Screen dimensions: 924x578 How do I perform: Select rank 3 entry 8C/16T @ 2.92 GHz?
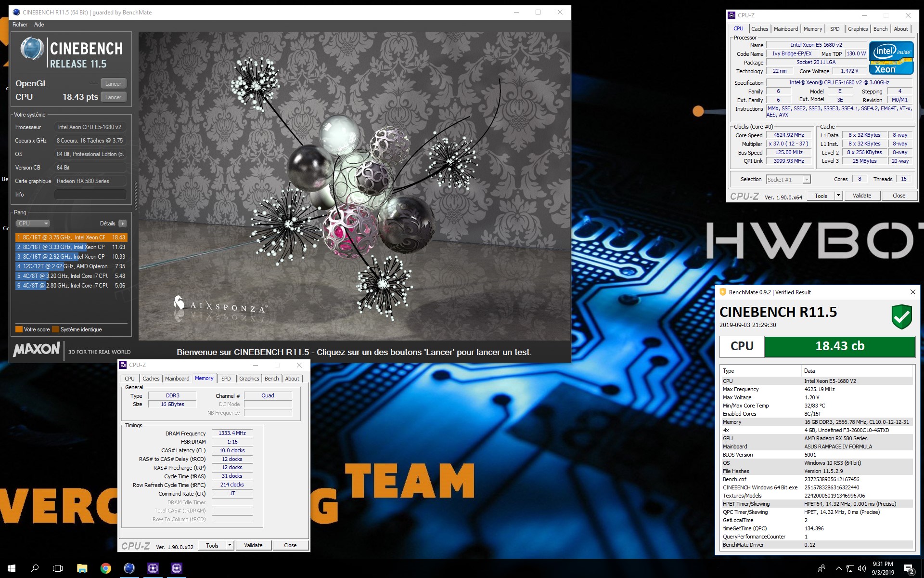71,257
